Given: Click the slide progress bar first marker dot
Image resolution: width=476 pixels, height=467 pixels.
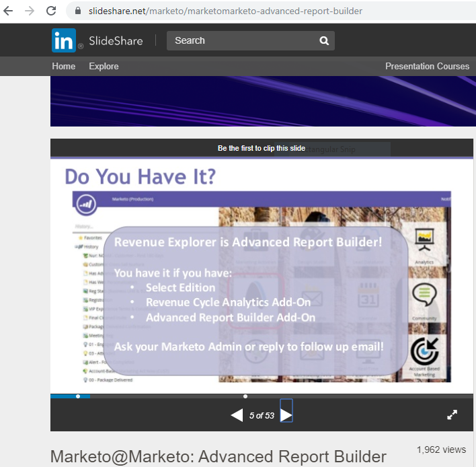Looking at the screenshot, I should (78, 396).
